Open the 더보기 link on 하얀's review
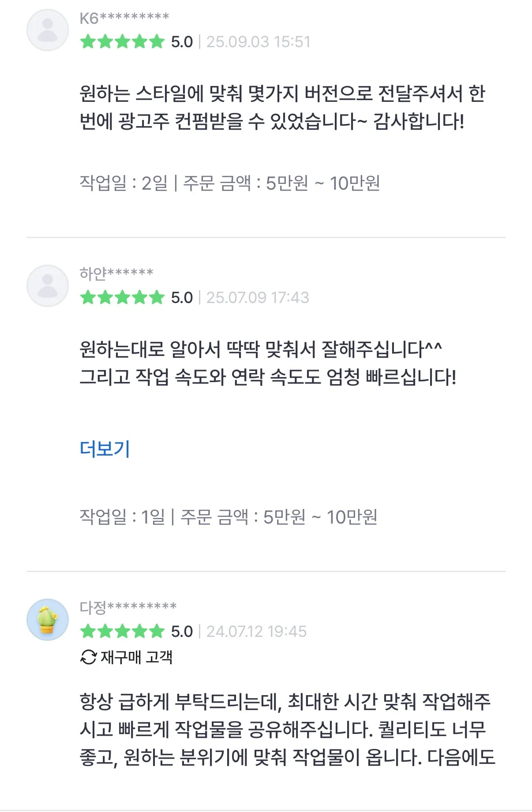The height and width of the screenshot is (812, 532). click(104, 449)
